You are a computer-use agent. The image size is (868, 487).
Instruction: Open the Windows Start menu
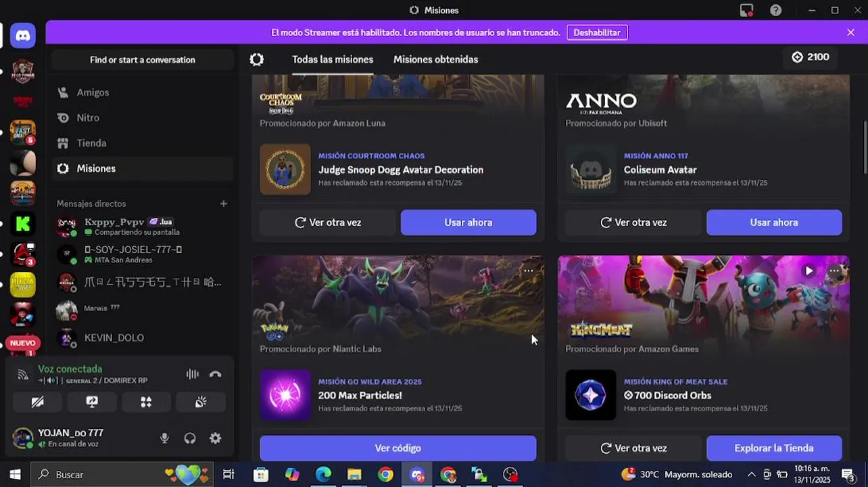click(x=15, y=475)
